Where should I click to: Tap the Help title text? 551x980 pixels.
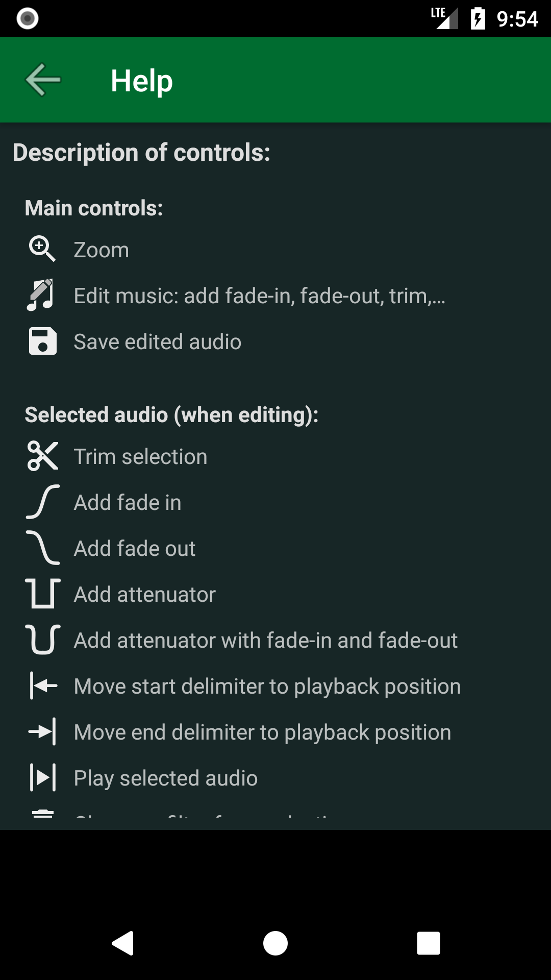tap(141, 80)
